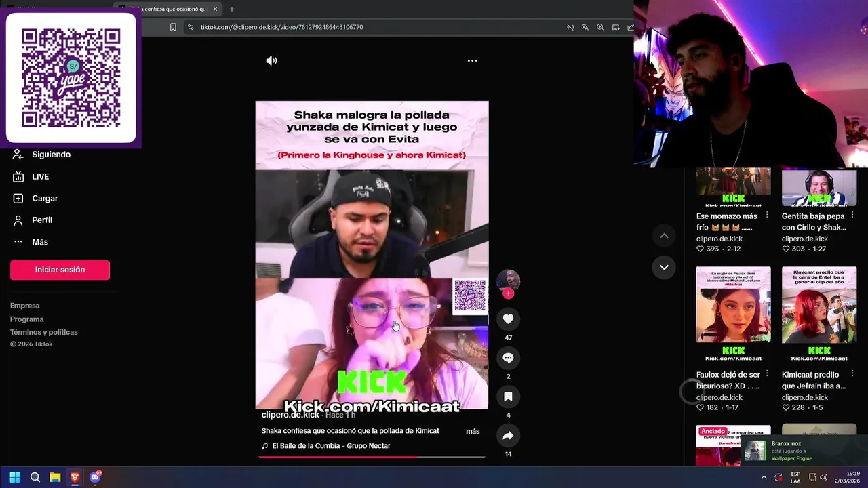Open Brave browser from the taskbar
Viewport: 868px width, 488px height.
point(75,477)
